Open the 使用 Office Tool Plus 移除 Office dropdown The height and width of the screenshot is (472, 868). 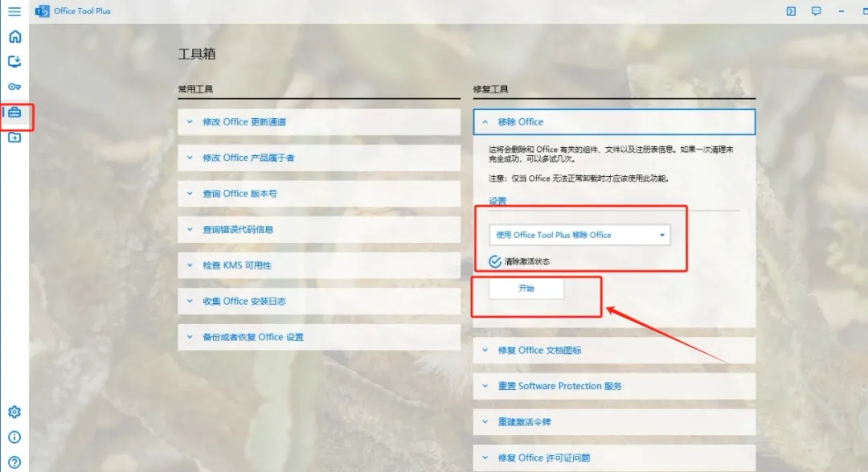pyautogui.click(x=579, y=235)
